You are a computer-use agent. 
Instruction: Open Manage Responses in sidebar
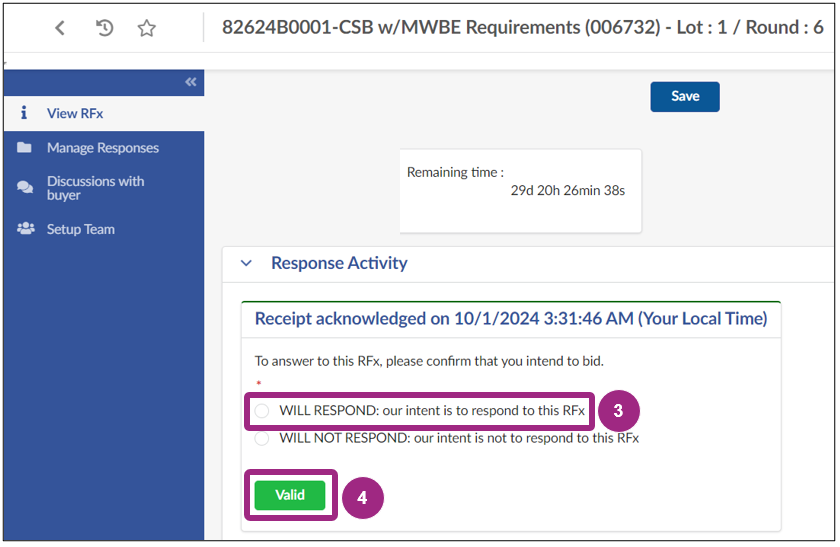click(x=103, y=148)
